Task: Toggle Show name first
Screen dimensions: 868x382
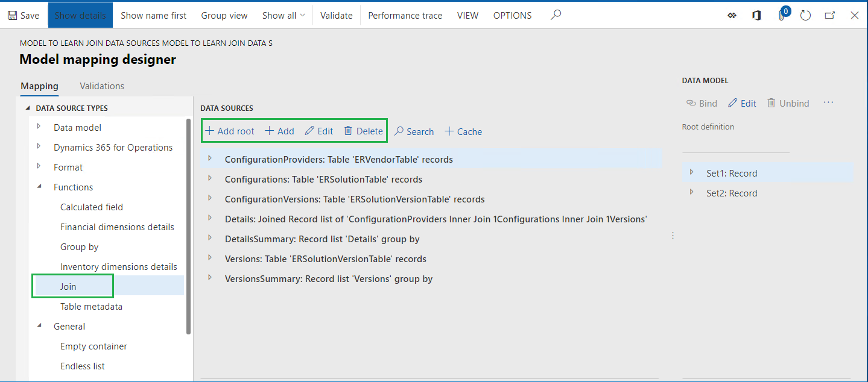Action: tap(154, 16)
